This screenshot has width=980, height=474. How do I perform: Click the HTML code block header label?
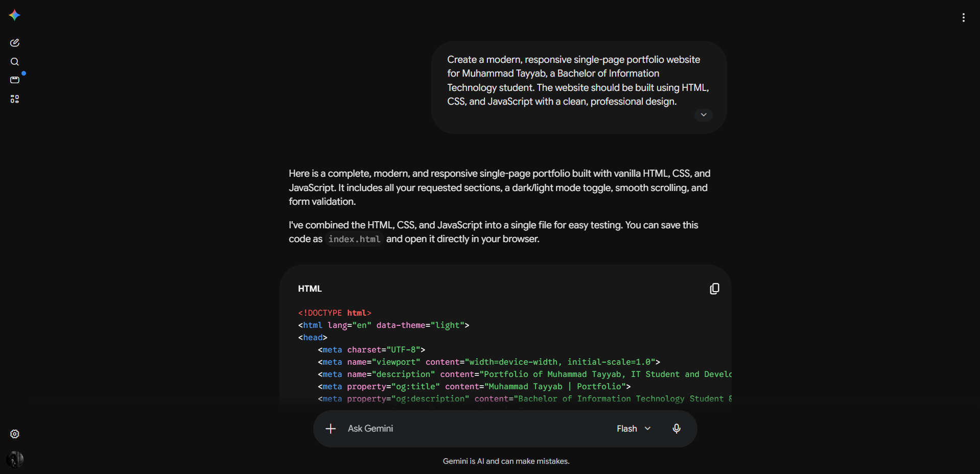pos(310,289)
